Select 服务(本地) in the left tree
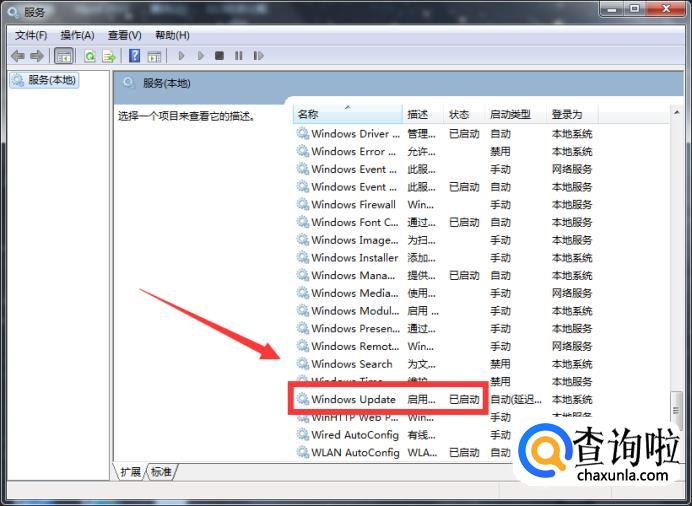Screen dimensions: 692x506 coord(45,80)
